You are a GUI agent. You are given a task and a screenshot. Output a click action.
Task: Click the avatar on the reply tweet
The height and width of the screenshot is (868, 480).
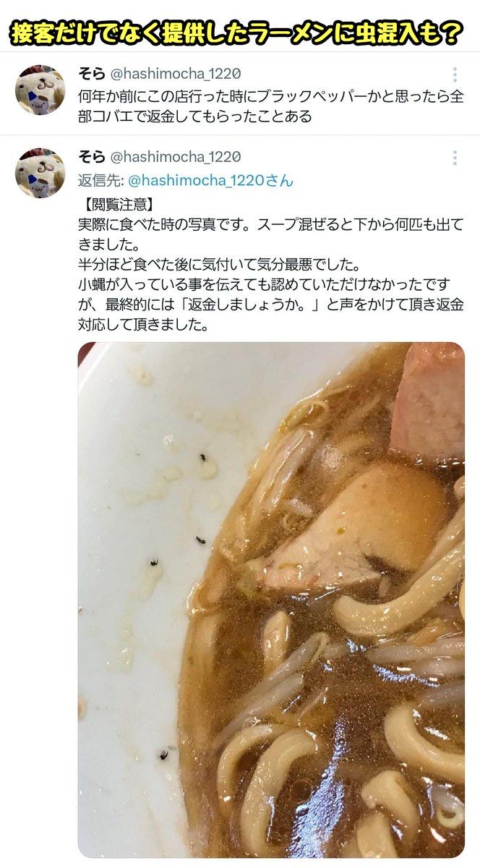click(x=40, y=173)
